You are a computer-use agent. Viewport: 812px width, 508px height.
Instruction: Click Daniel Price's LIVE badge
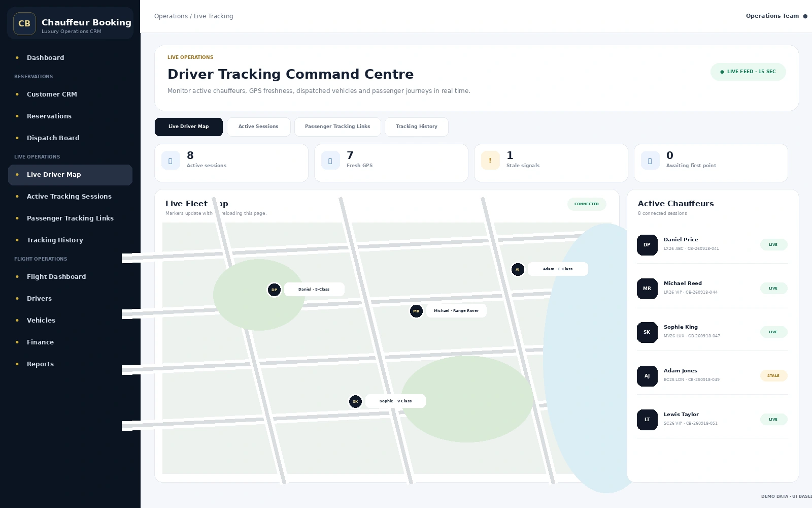click(773, 245)
